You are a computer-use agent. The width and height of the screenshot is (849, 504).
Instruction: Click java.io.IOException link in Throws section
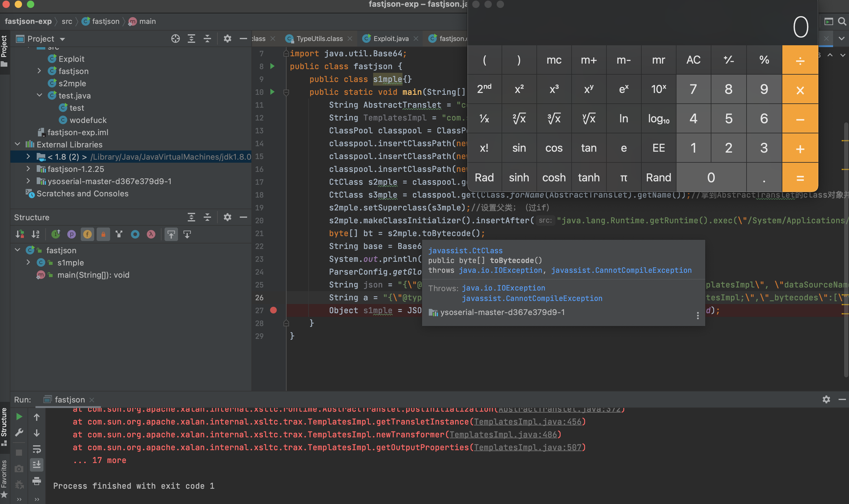[x=503, y=288]
